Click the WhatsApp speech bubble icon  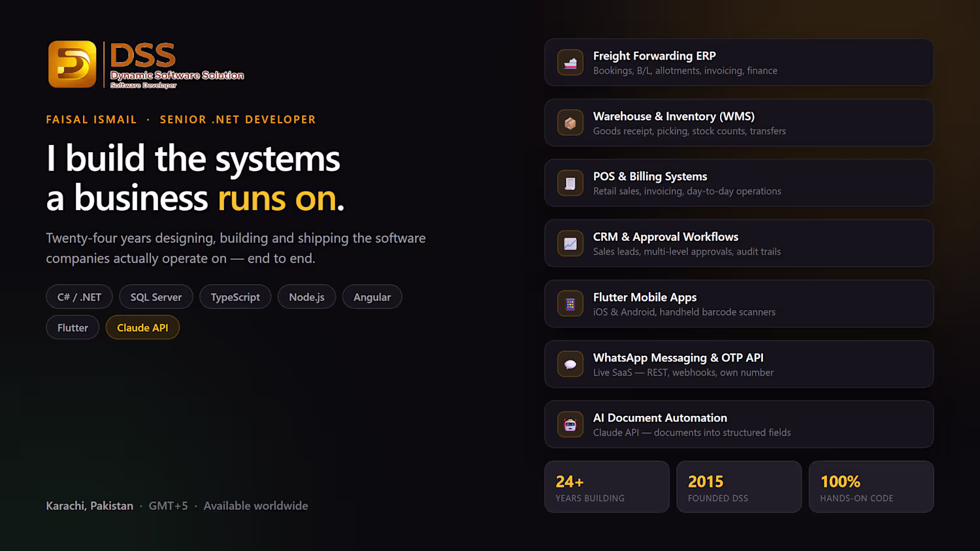pyautogui.click(x=570, y=364)
